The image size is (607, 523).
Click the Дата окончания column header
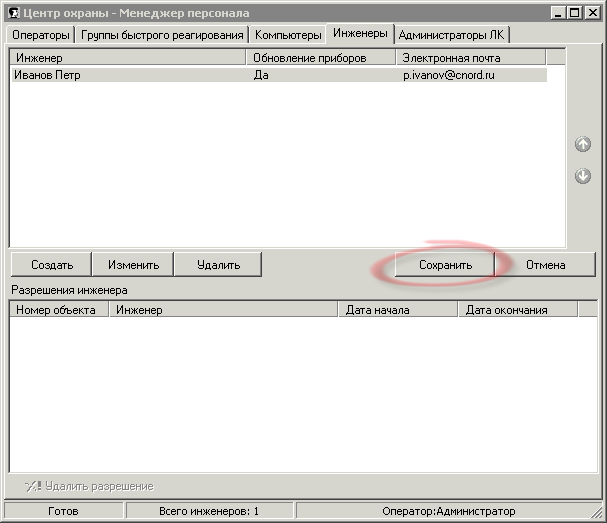point(518,310)
